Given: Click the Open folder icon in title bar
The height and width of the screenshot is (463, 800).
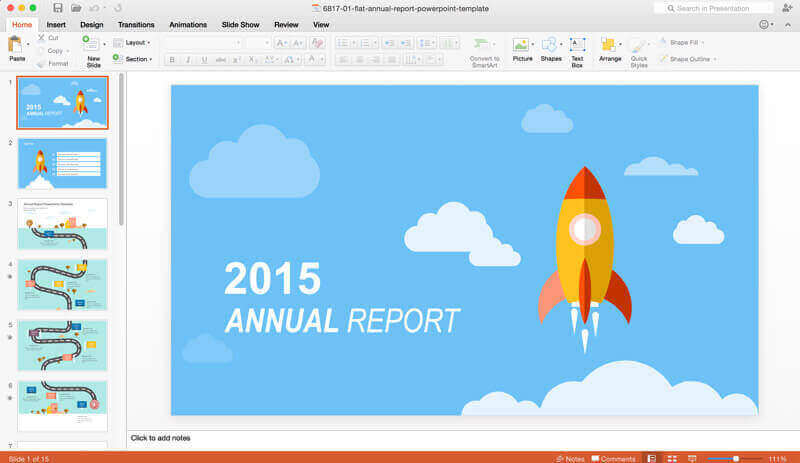Looking at the screenshot, I should pyautogui.click(x=76, y=8).
